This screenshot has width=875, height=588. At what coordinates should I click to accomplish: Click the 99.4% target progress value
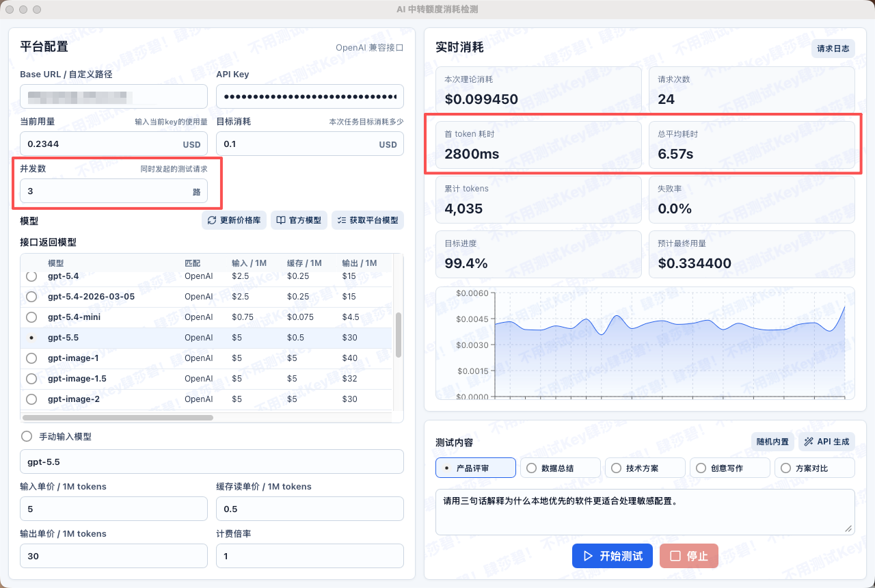(466, 263)
